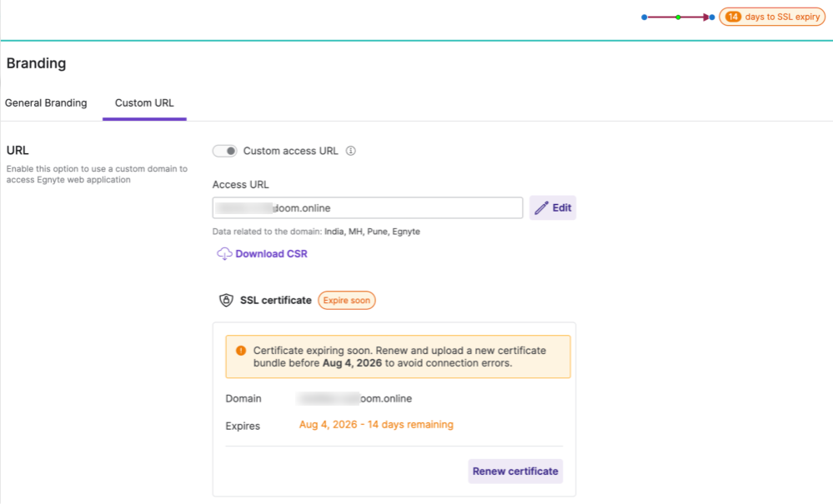Click the Aug 4, 2026 - 14 days remaining text

[376, 424]
